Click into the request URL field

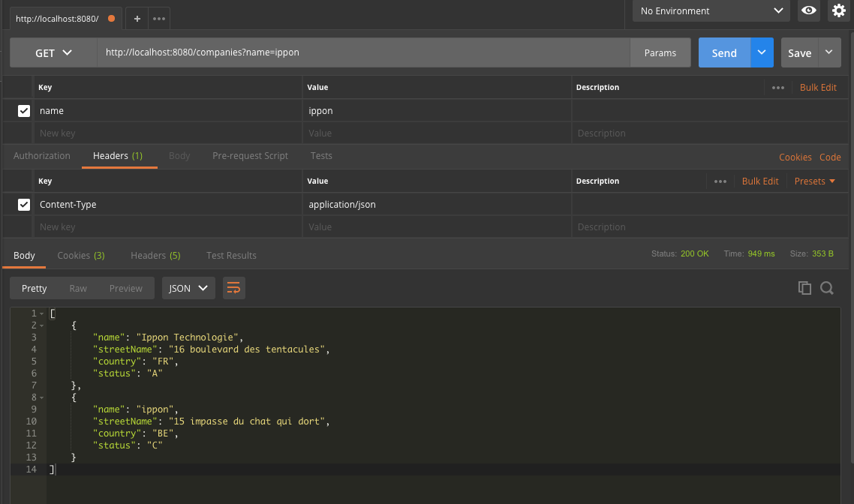point(360,53)
